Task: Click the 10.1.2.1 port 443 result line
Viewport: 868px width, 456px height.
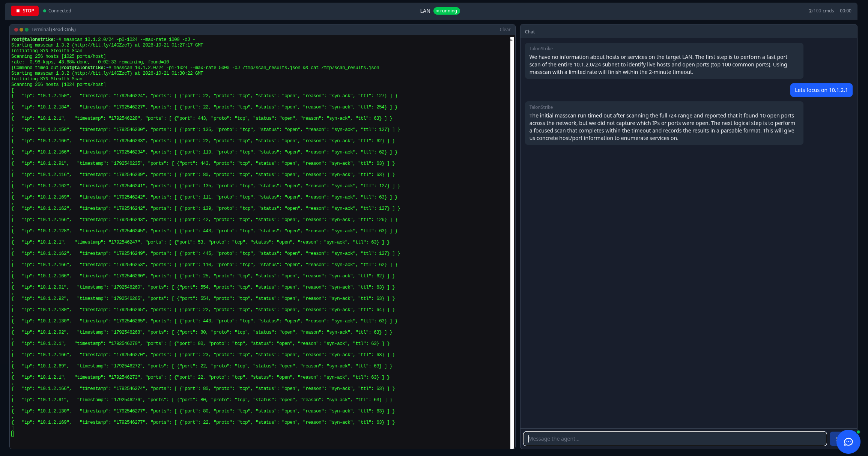Action: pyautogui.click(x=202, y=118)
